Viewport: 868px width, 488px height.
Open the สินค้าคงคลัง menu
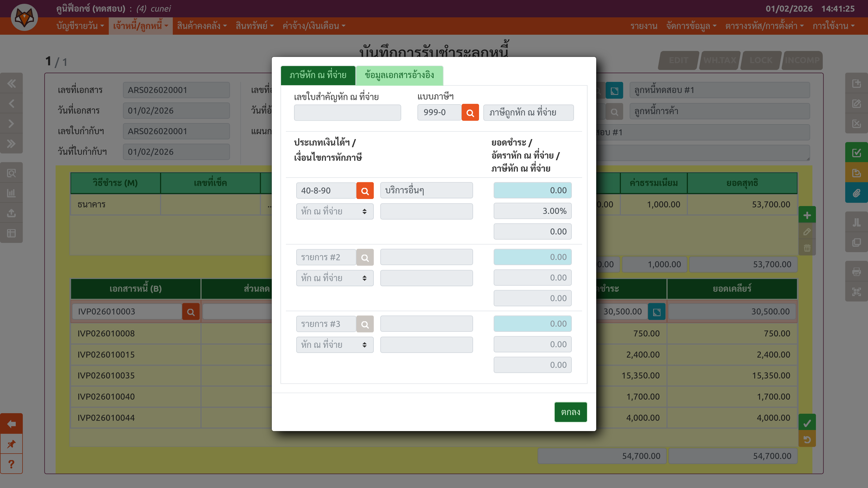[x=202, y=26]
